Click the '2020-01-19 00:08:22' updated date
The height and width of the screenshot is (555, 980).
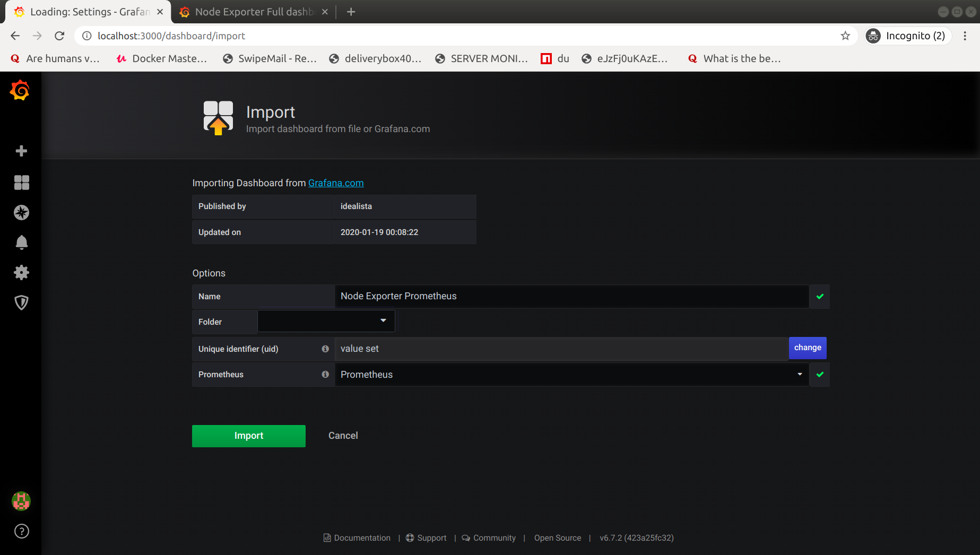pos(379,232)
